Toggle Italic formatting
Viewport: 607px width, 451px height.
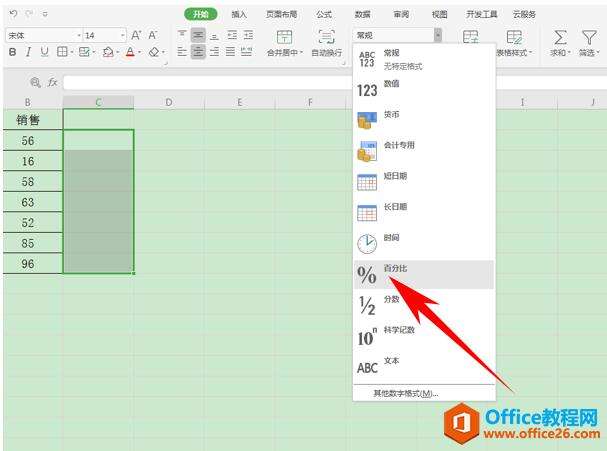pyautogui.click(x=28, y=52)
